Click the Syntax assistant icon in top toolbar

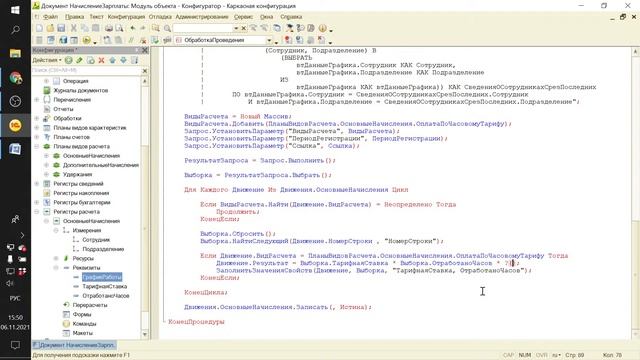[x=289, y=28]
